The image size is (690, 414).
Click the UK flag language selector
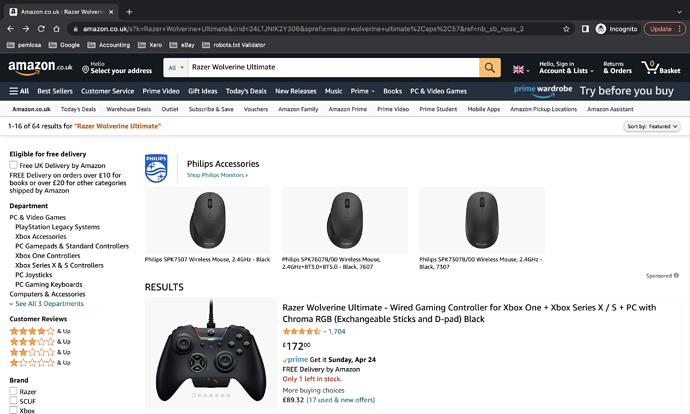[x=520, y=69]
